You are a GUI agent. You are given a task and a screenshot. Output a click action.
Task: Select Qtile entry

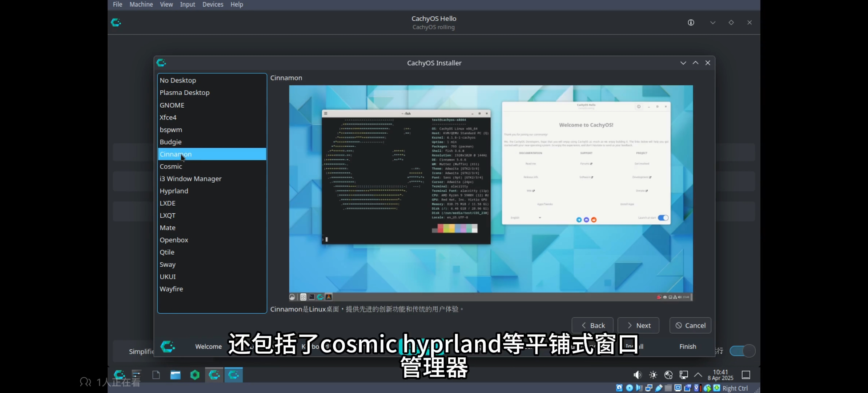click(x=212, y=252)
